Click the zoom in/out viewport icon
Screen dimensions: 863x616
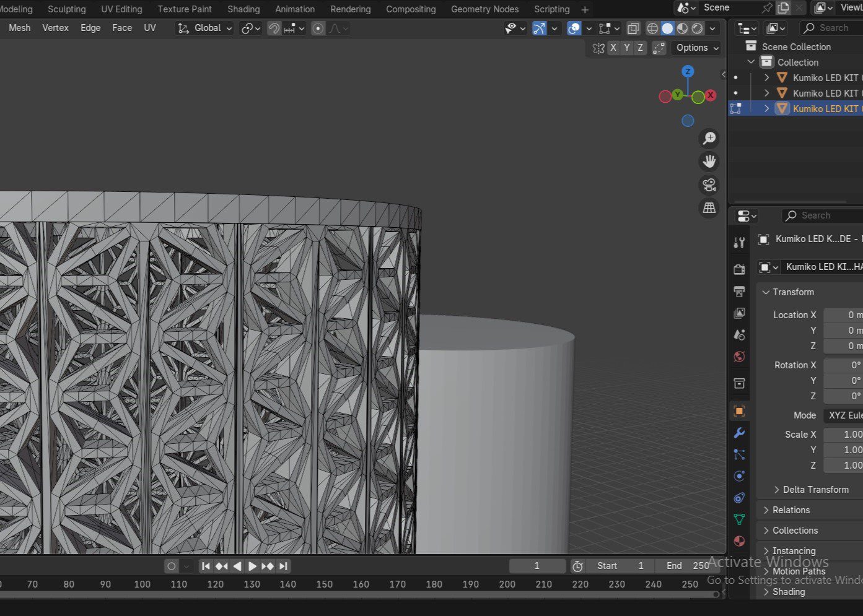(x=709, y=138)
